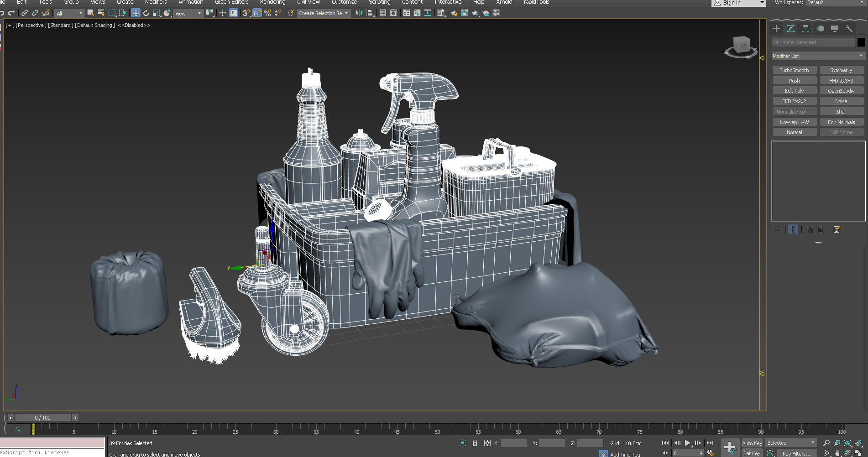Click the time slider 0 / 100 handle
868x457 pixels.
coord(43,417)
